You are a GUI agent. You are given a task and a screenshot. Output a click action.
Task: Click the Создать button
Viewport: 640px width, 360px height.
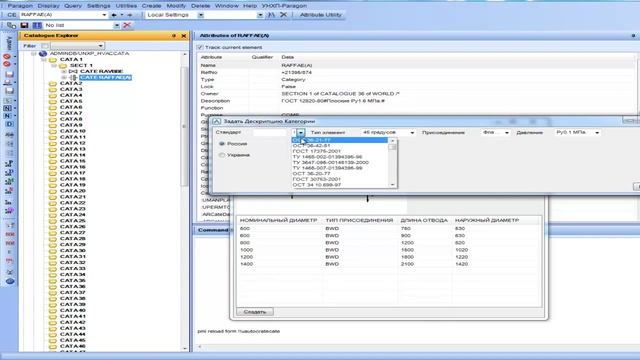point(255,312)
